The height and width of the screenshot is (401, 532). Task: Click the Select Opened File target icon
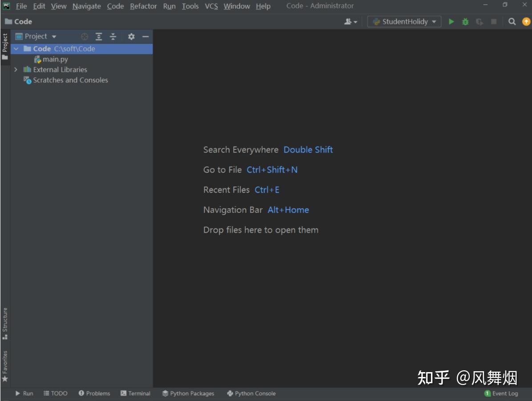pyautogui.click(x=85, y=36)
